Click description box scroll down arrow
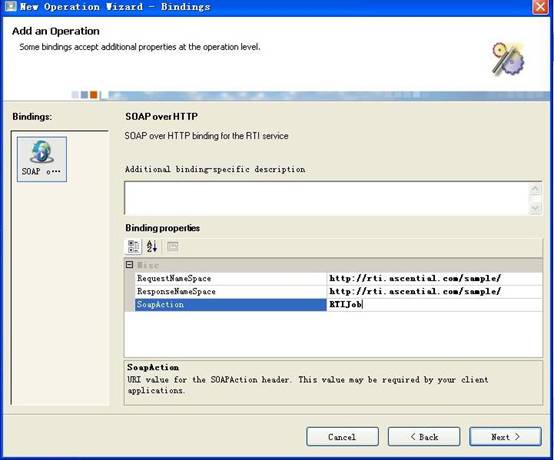 535,208
